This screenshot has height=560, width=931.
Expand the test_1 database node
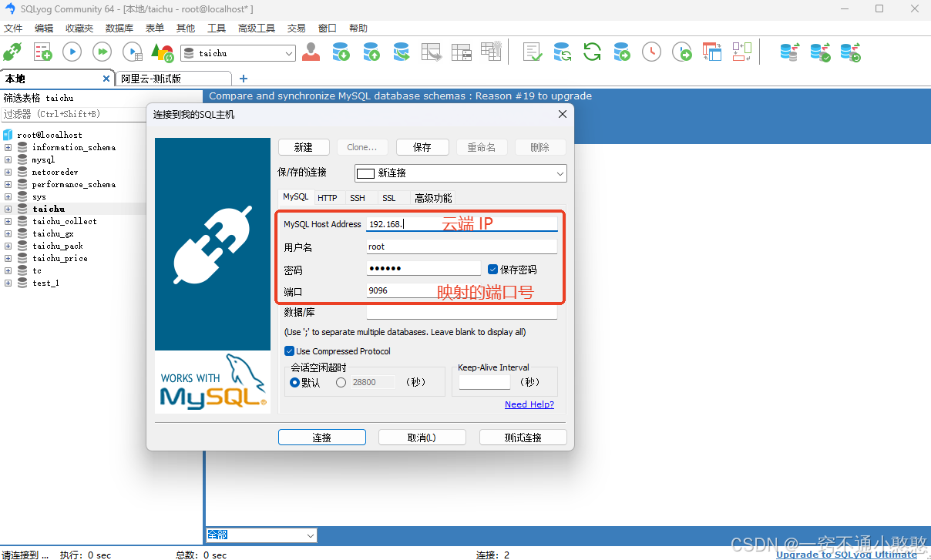coord(8,283)
